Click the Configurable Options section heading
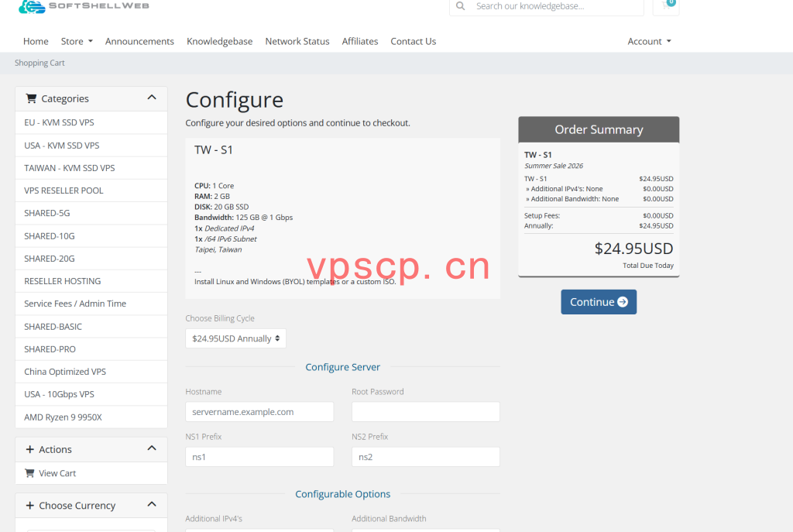The height and width of the screenshot is (532, 793). [342, 493]
